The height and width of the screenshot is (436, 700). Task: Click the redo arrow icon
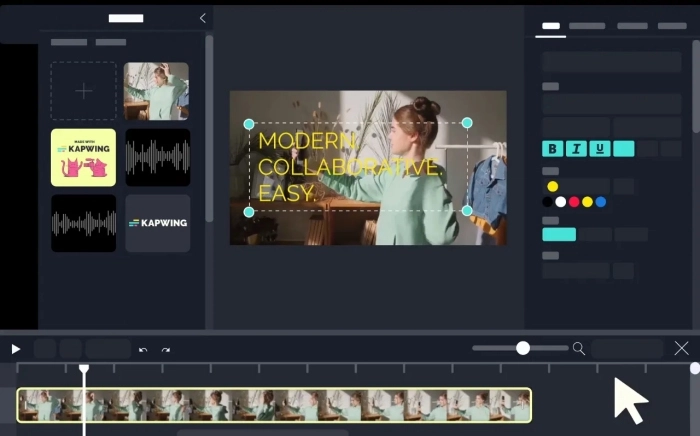click(166, 350)
